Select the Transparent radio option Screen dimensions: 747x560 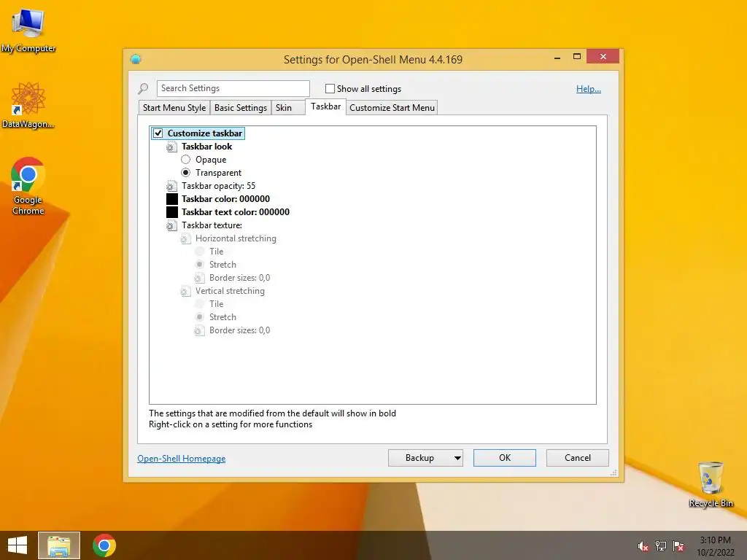[186, 172]
